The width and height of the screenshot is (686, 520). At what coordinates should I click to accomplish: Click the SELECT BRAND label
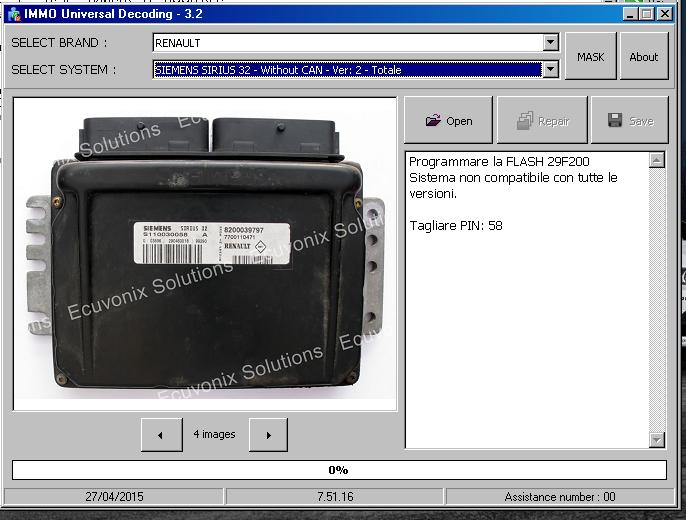click(59, 43)
